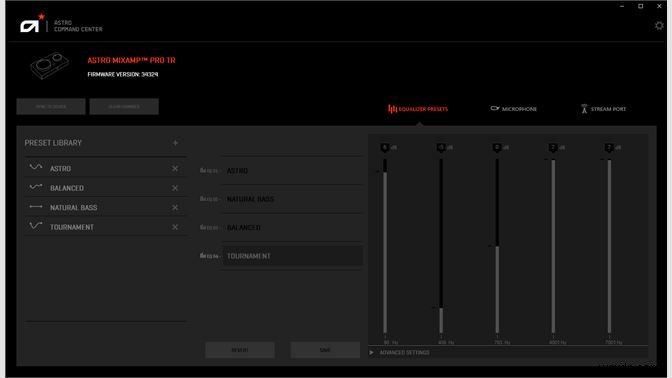Add a new preset with the plus icon

pyautogui.click(x=175, y=143)
